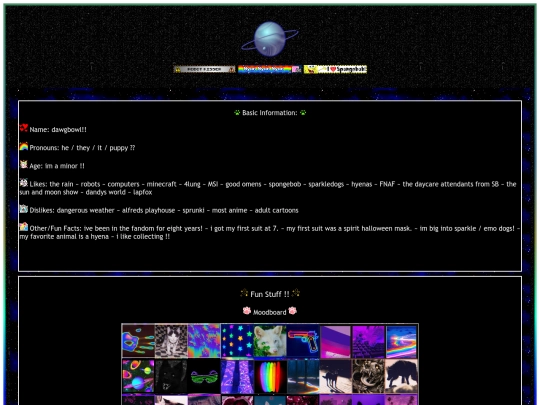The width and height of the screenshot is (540, 405).
Task: Open the purple glitter legs image
Action: pyautogui.click(x=237, y=376)
